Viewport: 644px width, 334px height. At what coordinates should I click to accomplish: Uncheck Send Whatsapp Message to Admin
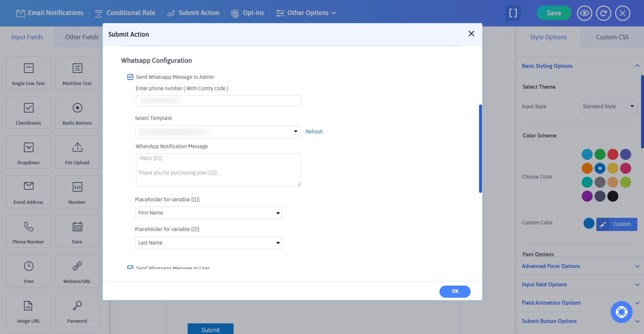[x=130, y=77]
